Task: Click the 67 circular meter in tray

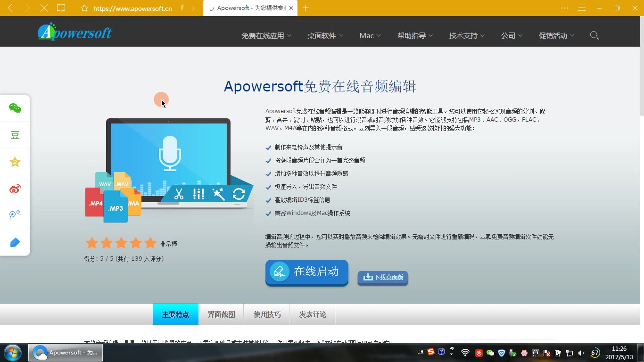Action: click(595, 353)
